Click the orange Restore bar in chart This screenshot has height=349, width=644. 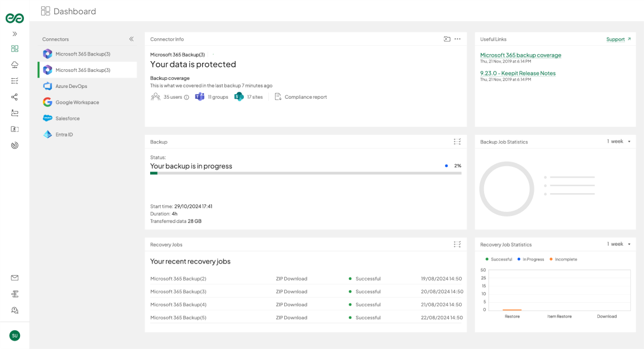512,310
